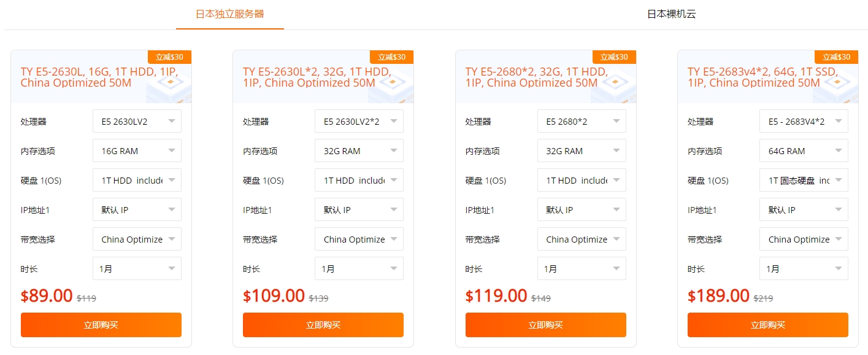Click the server chip icon on the E5-2680*2 card
The image size is (868, 355).
pos(614,84)
